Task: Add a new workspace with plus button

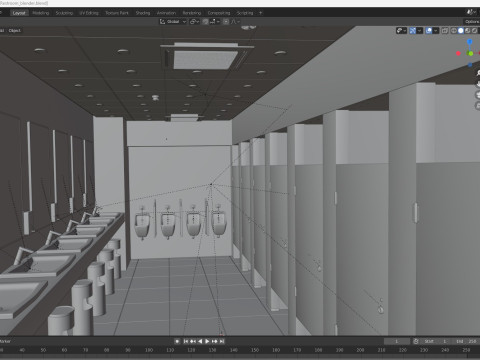Action: coord(261,13)
